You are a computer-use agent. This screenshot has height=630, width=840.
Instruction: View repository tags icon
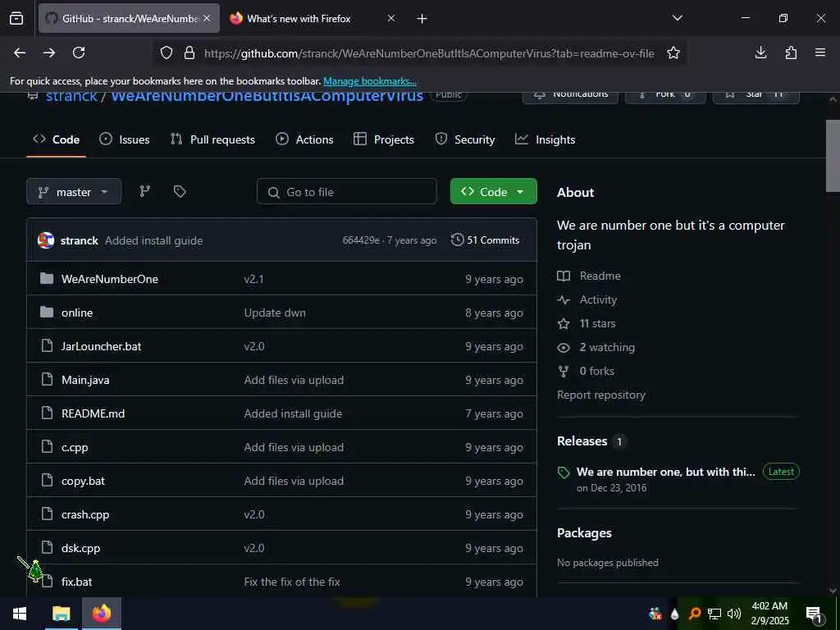point(180,191)
